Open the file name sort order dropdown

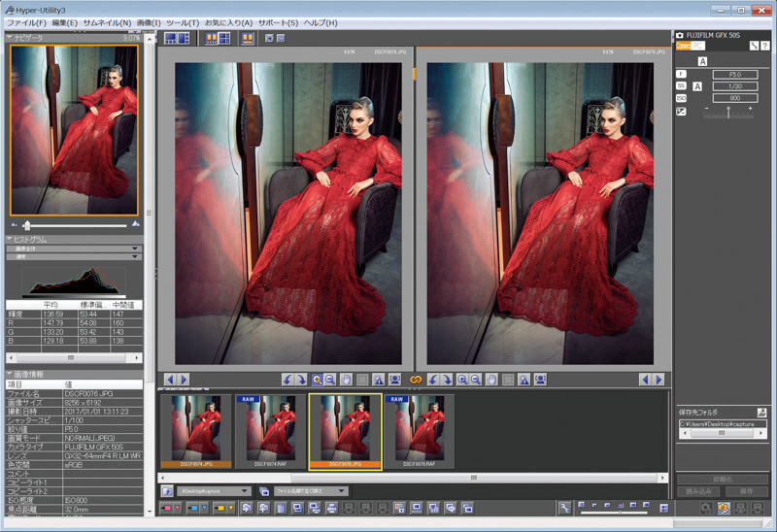click(x=312, y=491)
